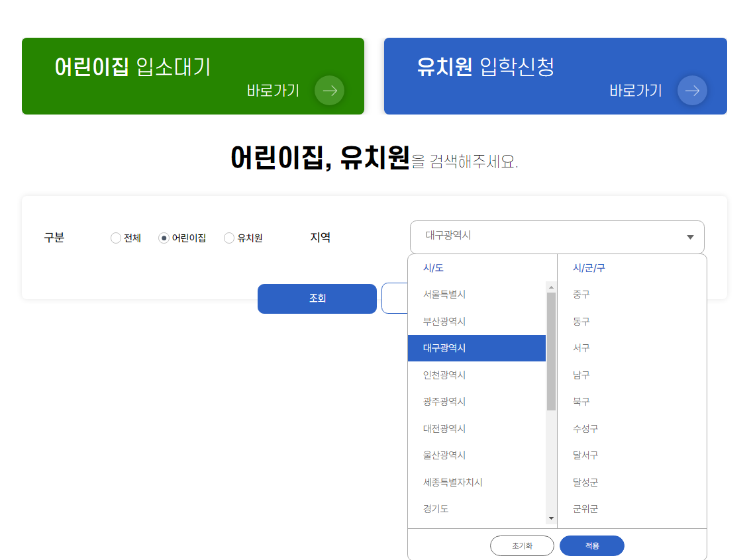Screen dimensions: 753x560
Task: Click the 초기화 reset button
Action: click(x=522, y=545)
